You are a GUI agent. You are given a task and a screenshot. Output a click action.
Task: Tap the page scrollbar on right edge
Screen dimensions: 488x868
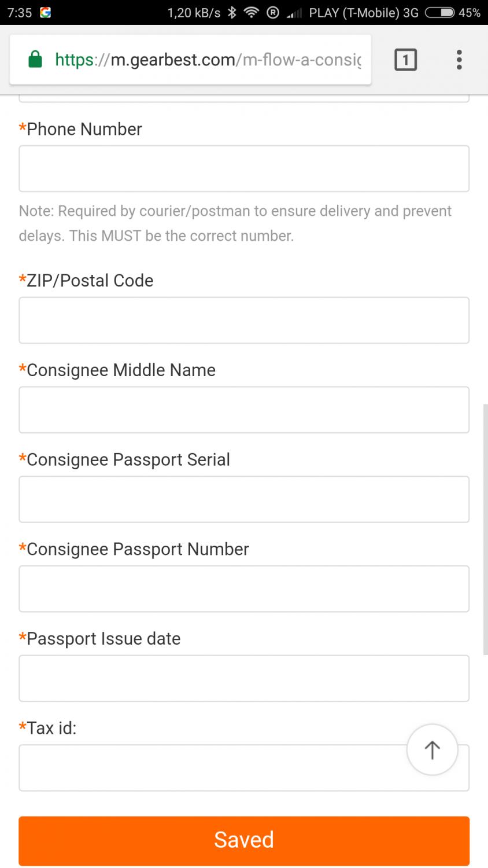[485, 529]
